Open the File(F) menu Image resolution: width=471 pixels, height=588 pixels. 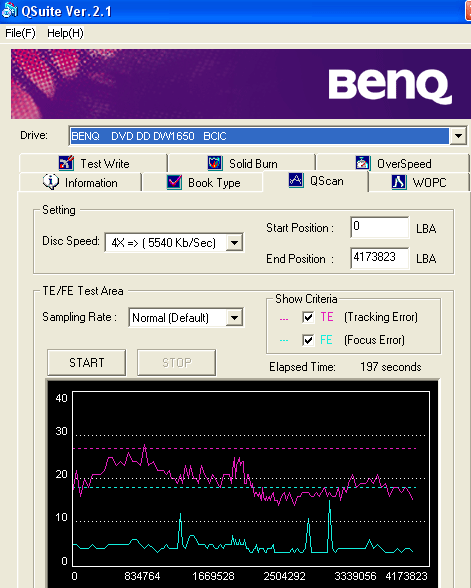point(20,33)
